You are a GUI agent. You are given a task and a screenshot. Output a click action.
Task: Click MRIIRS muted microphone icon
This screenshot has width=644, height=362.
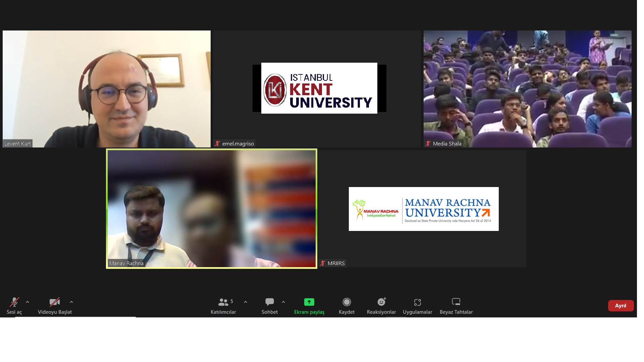[x=323, y=263]
